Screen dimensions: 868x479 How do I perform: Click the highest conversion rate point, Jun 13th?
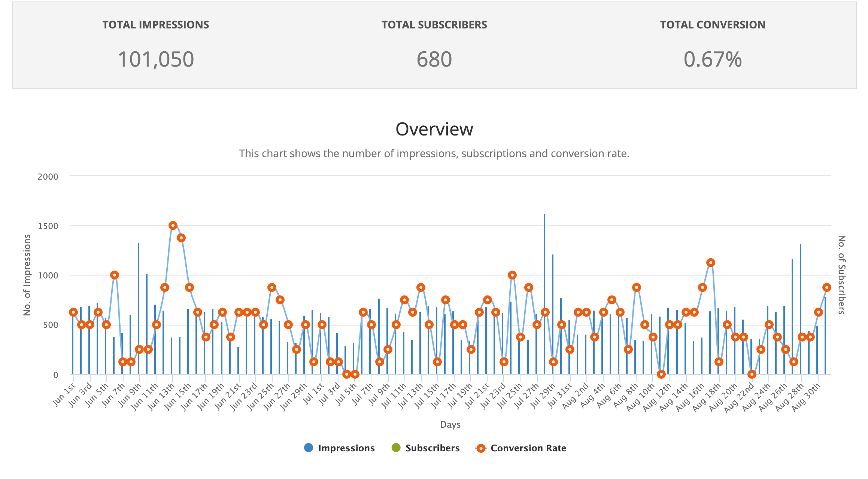(173, 225)
